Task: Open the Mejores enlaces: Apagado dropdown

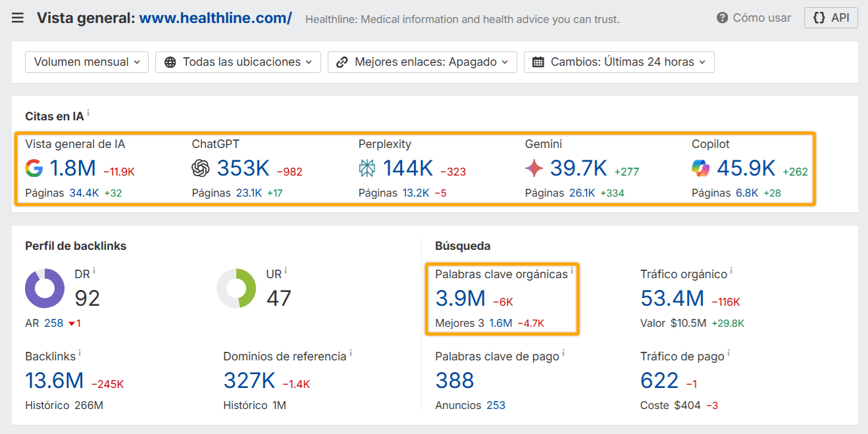Action: 422,62
